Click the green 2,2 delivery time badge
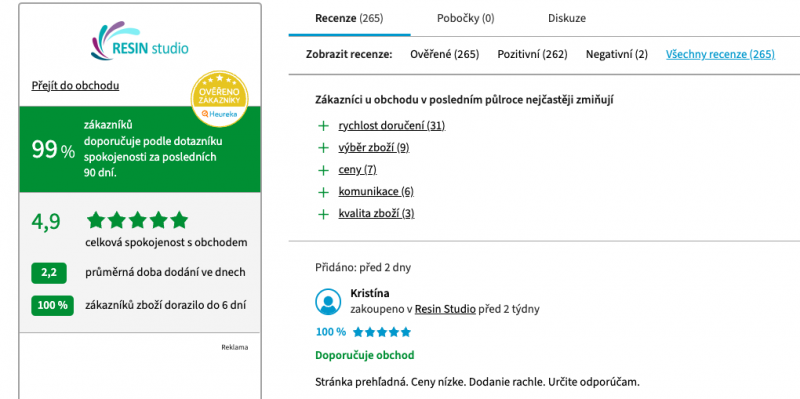The image size is (800, 399). 49,272
